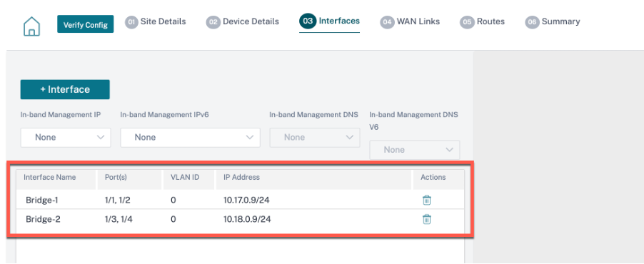
Task: Click the Actions column header
Action: tap(433, 178)
